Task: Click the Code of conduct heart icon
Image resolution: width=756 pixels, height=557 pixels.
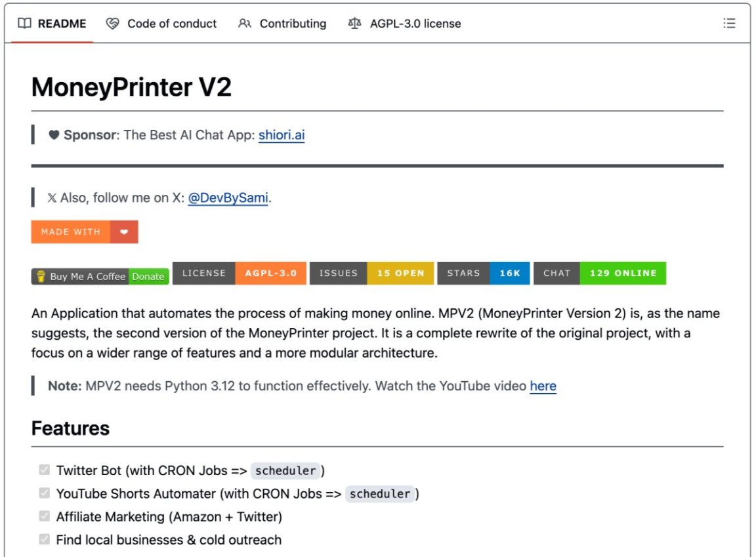Action: pyautogui.click(x=112, y=23)
